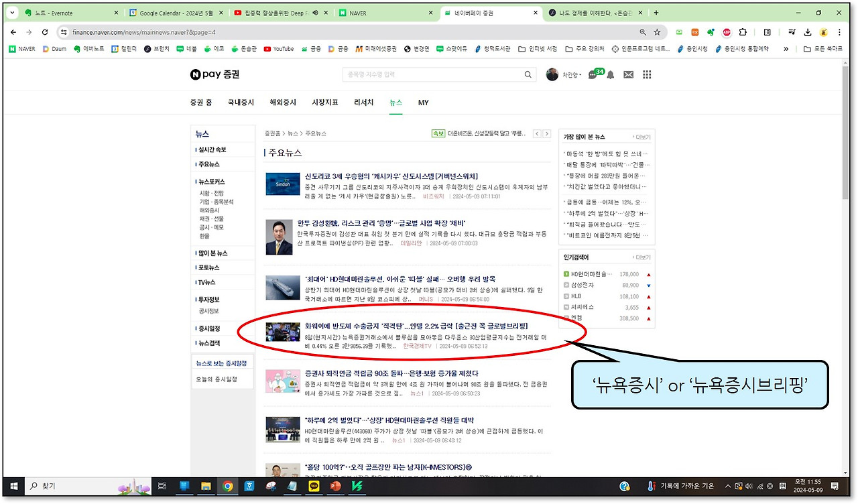This screenshot has width=858, height=504.
Task: Open the 한투 김성환號 article headline
Action: [381, 223]
